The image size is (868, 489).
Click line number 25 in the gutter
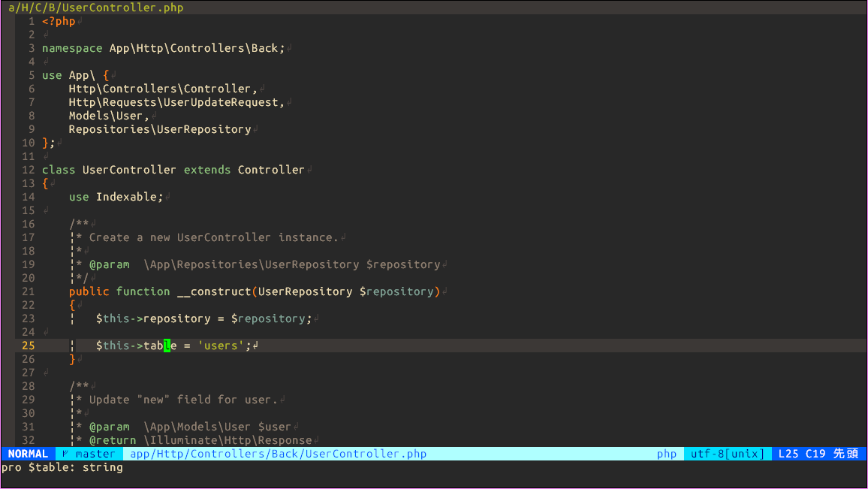tap(29, 345)
